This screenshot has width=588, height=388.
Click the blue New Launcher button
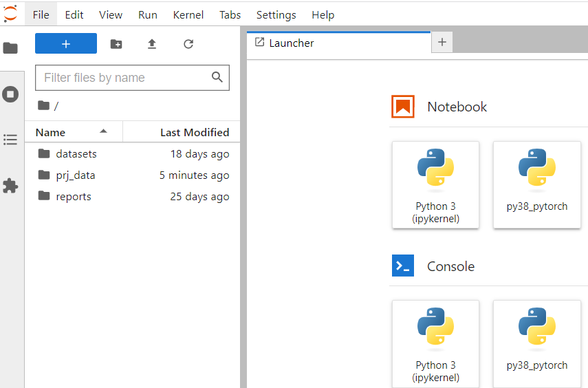[x=66, y=44]
